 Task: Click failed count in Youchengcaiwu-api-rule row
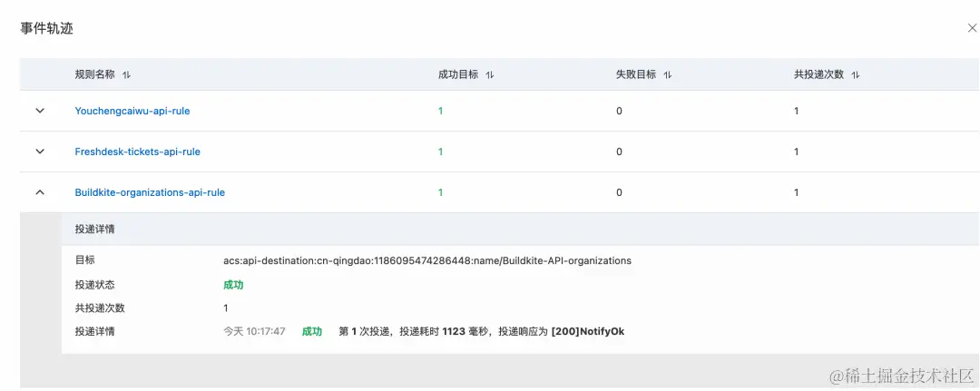pos(620,111)
